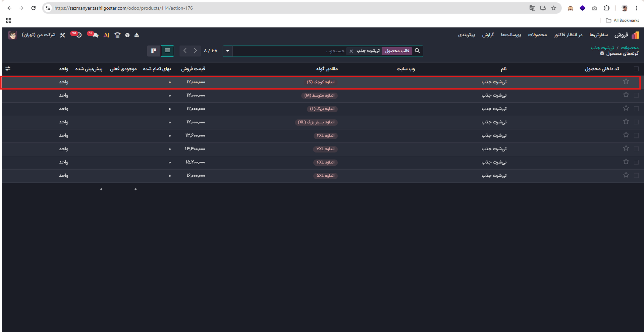Expand the search options dropdown arrow
Image resolution: width=644 pixels, height=332 pixels.
click(x=228, y=51)
